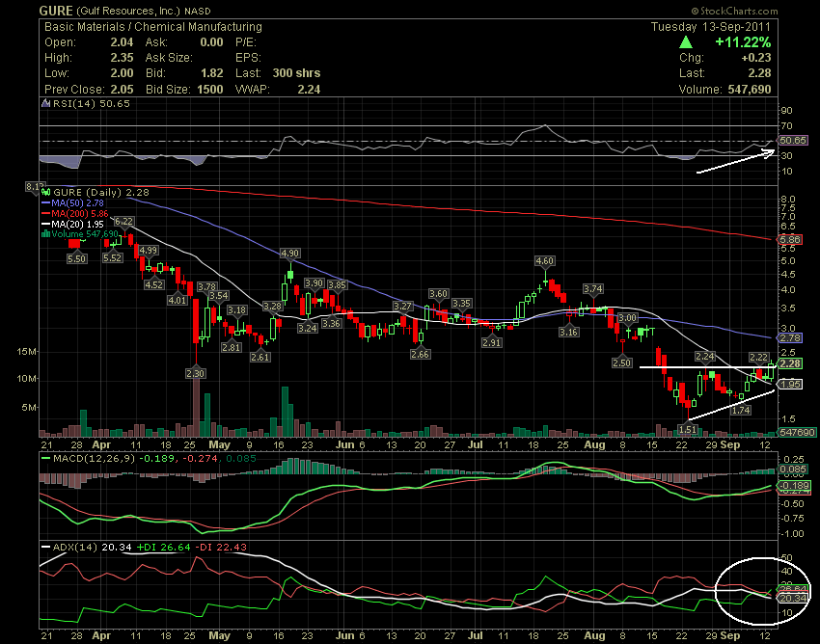Screen dimensions: 820x644
Task: Click the 50.65 RSI tag on the right axis
Action: click(792, 140)
